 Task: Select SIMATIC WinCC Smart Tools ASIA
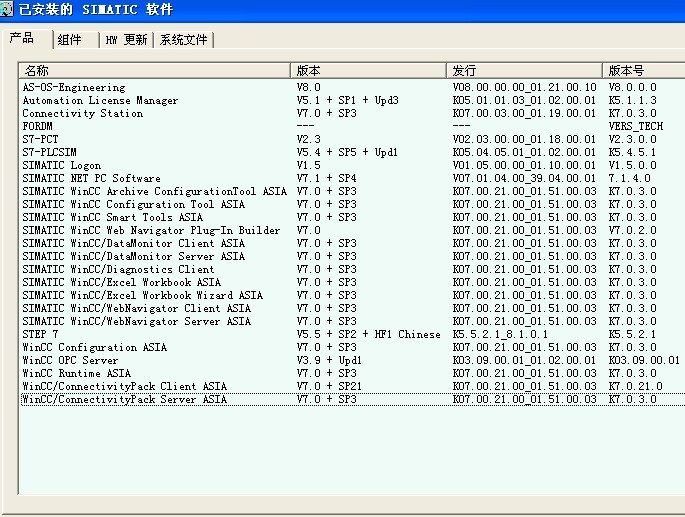pos(113,218)
